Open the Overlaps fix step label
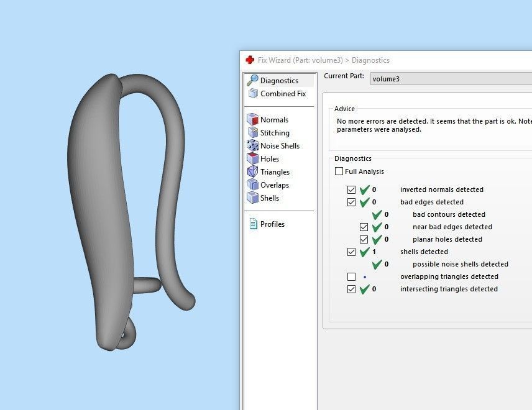 pyautogui.click(x=275, y=185)
